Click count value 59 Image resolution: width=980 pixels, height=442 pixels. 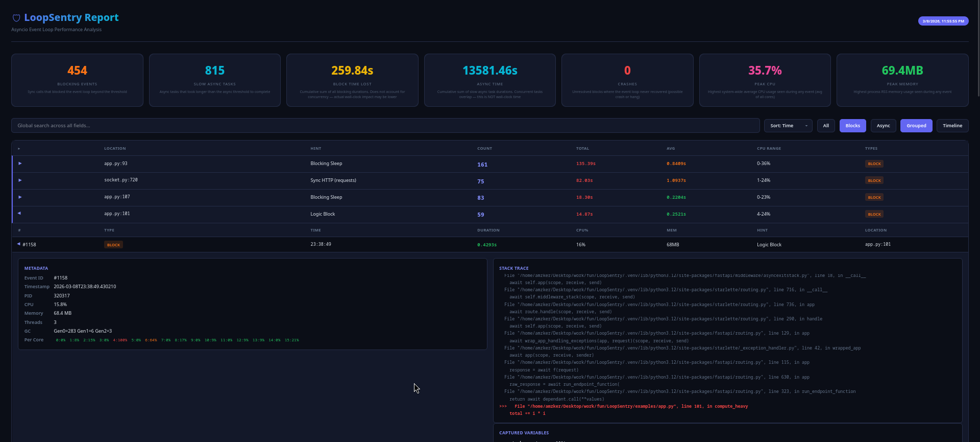(x=481, y=215)
